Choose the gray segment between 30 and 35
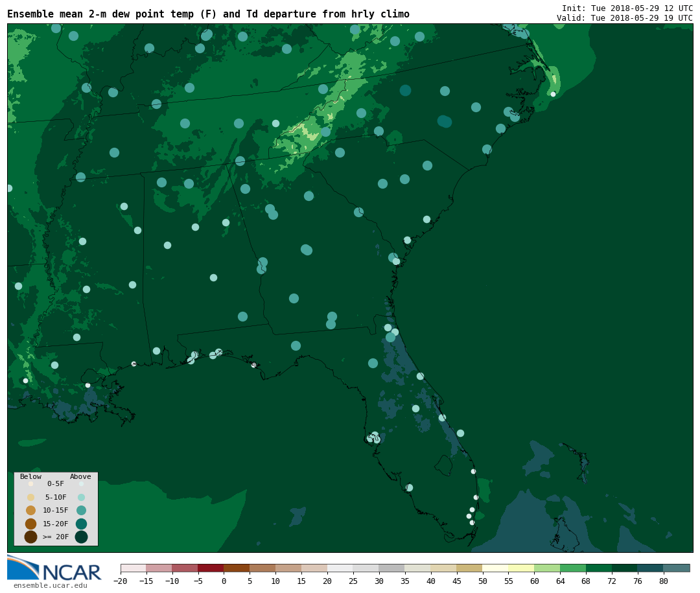The image size is (700, 593). coord(392,568)
